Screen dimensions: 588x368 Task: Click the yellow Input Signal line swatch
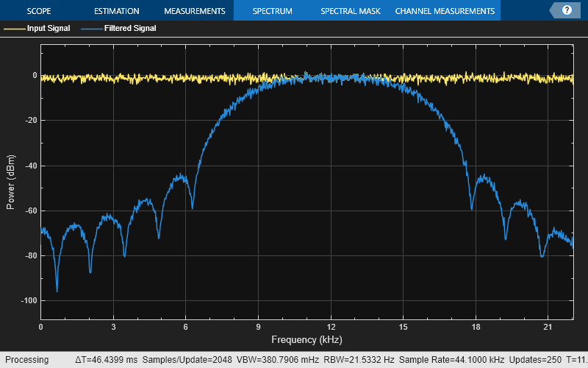tap(14, 29)
